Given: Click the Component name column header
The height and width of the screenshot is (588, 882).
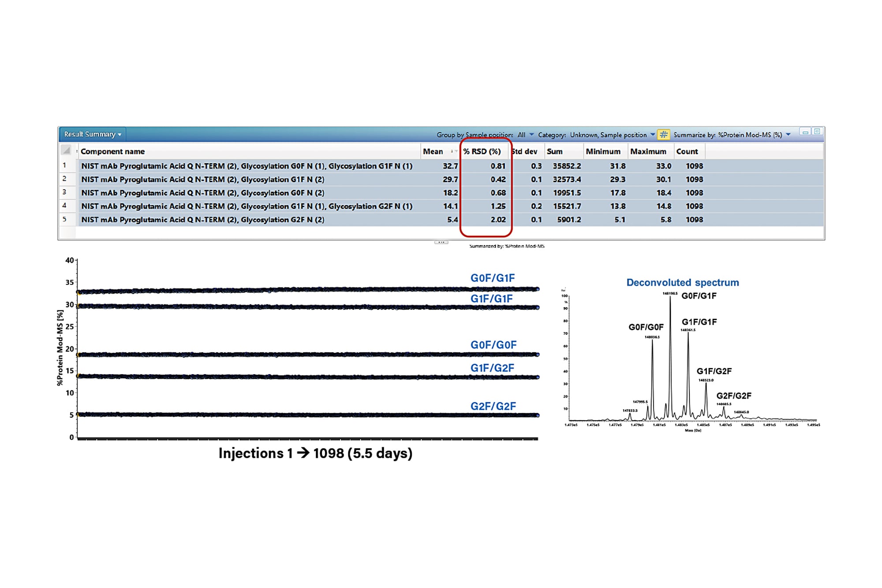Looking at the screenshot, I should pyautogui.click(x=113, y=151).
